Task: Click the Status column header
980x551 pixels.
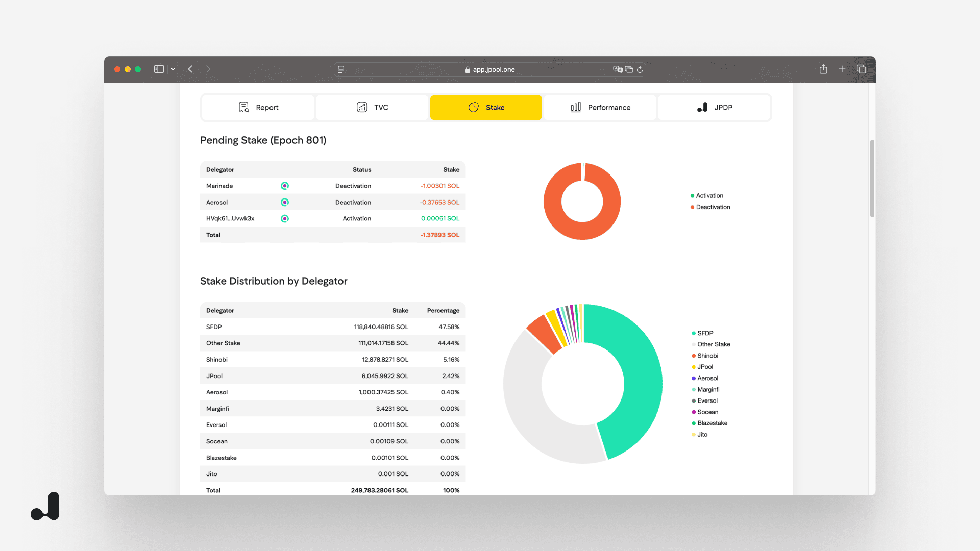Action: [x=362, y=169]
